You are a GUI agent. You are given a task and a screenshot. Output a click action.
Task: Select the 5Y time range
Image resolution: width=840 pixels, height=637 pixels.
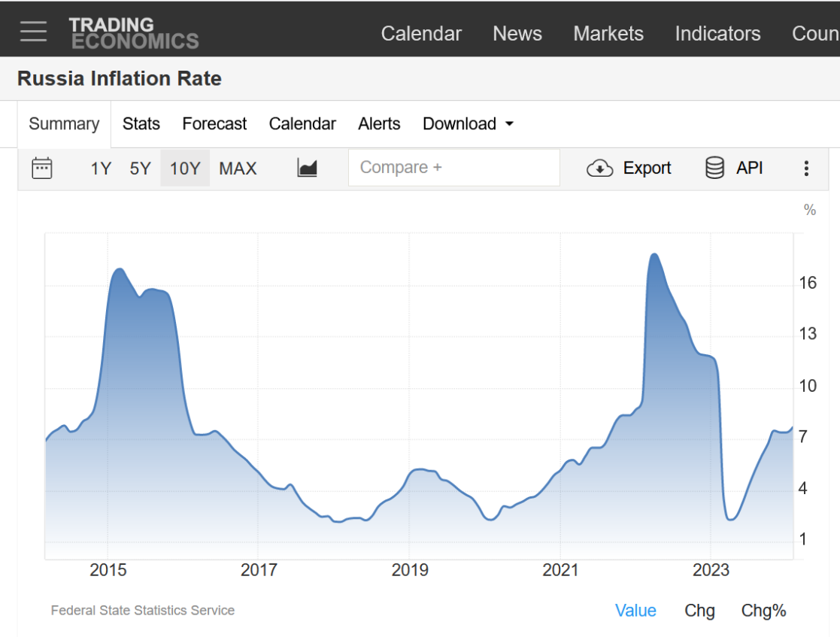tap(140, 168)
